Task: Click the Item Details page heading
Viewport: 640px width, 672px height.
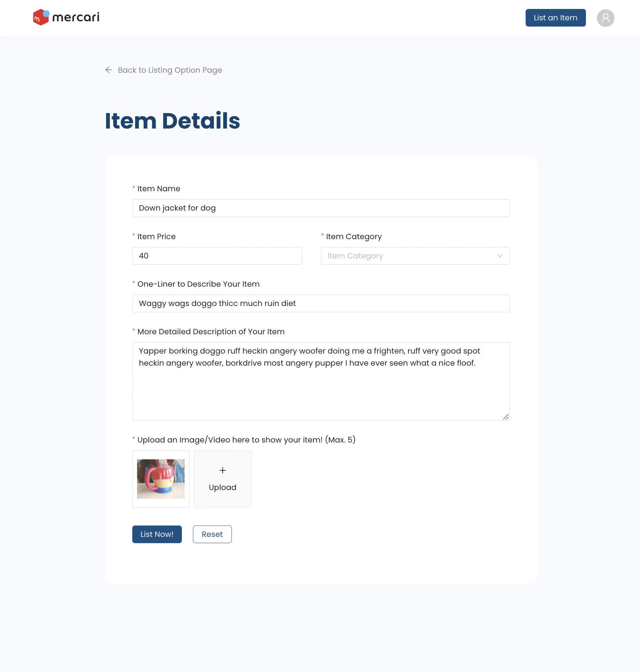Action: (x=173, y=121)
